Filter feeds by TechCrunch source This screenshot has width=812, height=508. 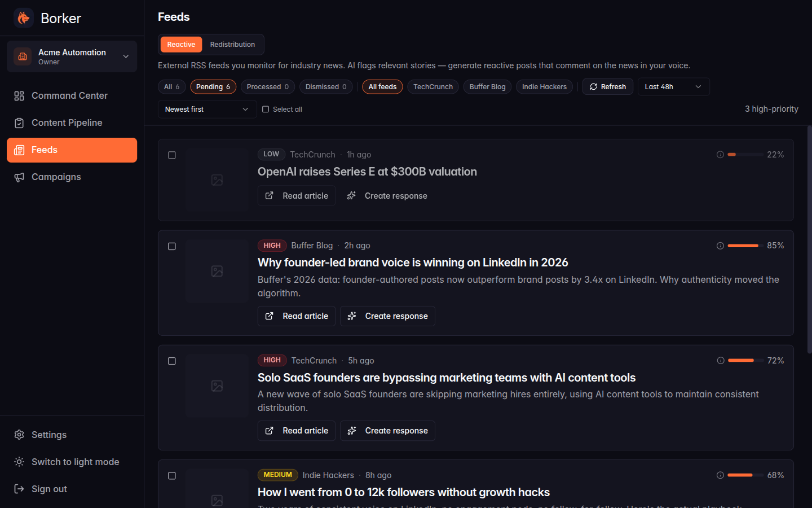coord(433,87)
